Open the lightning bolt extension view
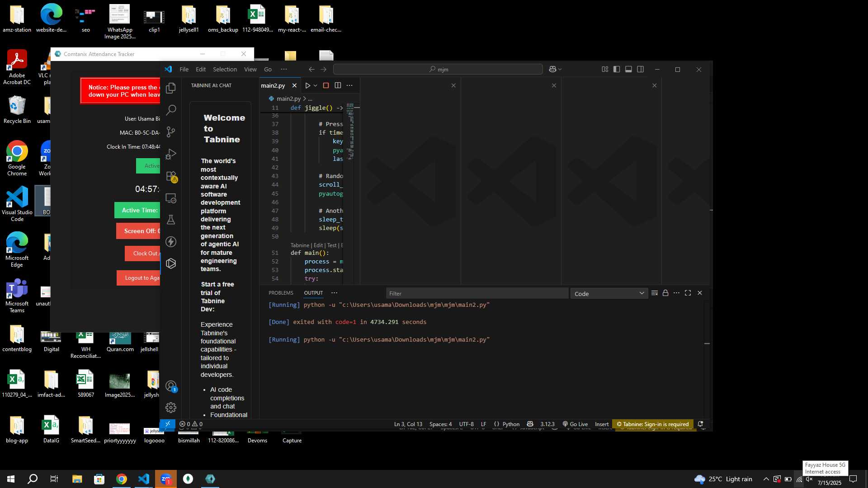Image resolution: width=868 pixels, height=488 pixels. (171, 242)
